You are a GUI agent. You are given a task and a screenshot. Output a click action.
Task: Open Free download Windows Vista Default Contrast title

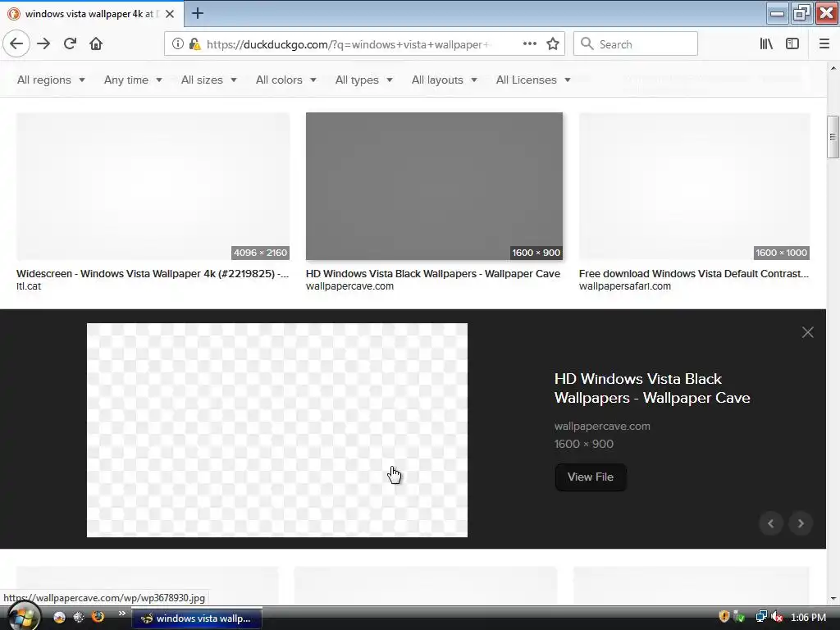pos(694,274)
